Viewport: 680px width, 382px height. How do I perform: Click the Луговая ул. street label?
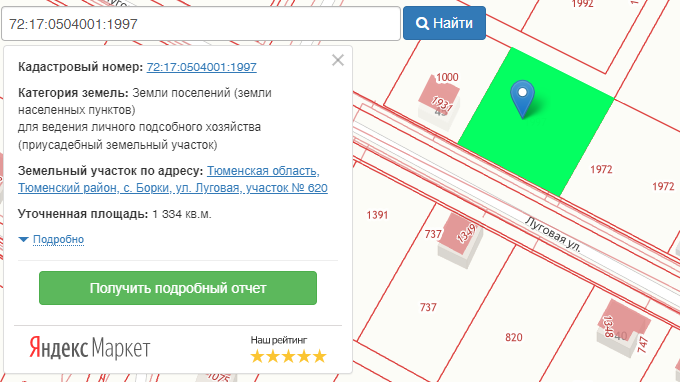tap(552, 235)
